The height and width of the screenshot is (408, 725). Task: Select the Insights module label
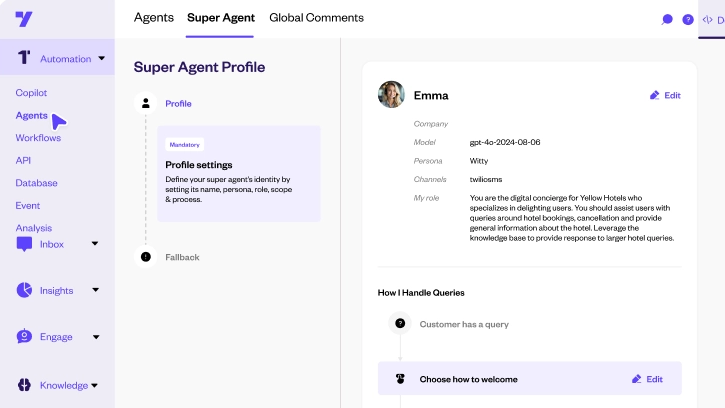(x=56, y=291)
